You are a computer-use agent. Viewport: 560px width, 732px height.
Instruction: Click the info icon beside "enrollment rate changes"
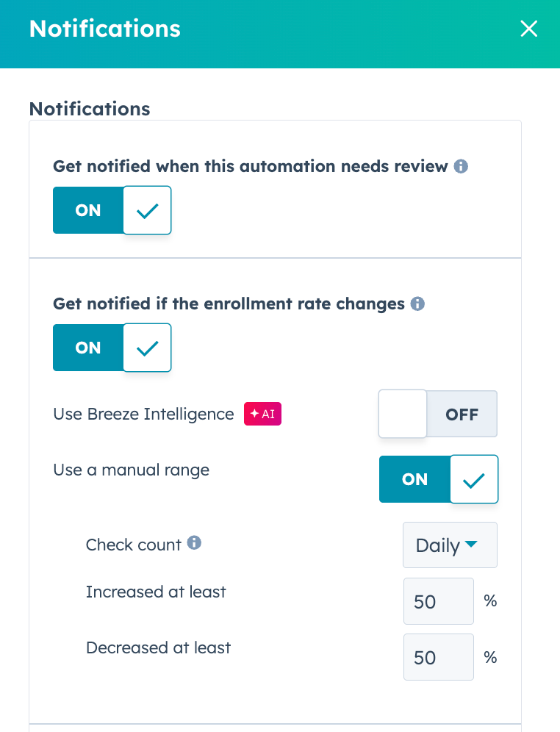coord(417,304)
